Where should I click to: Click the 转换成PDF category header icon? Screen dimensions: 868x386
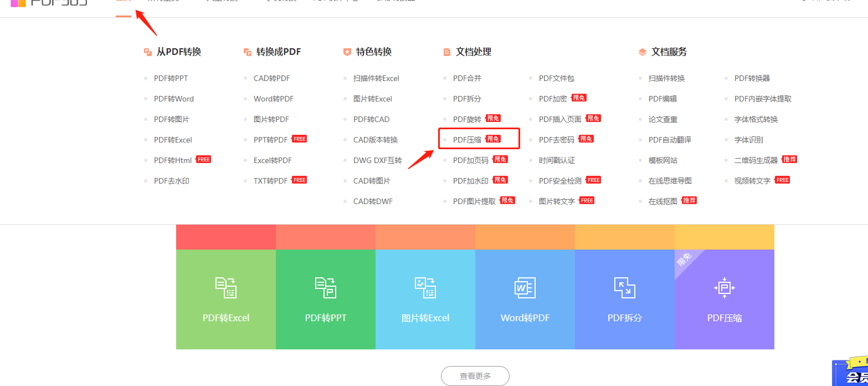248,52
